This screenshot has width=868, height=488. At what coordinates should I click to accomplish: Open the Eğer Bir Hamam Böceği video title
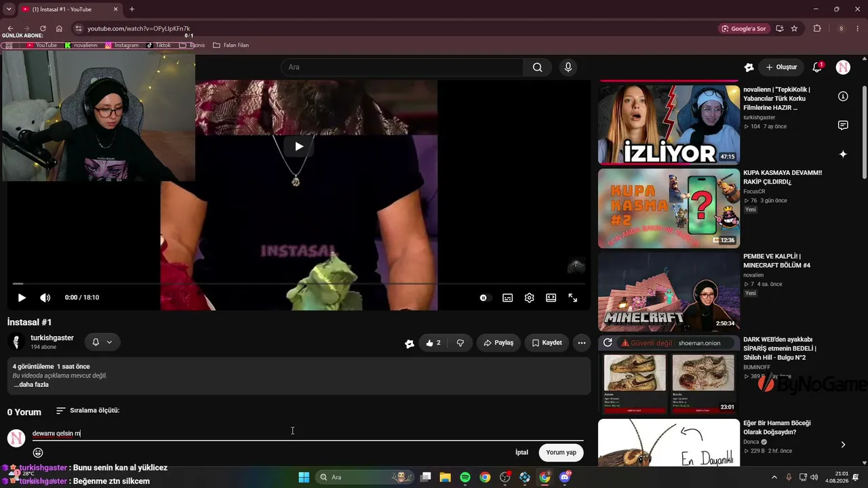(777, 428)
